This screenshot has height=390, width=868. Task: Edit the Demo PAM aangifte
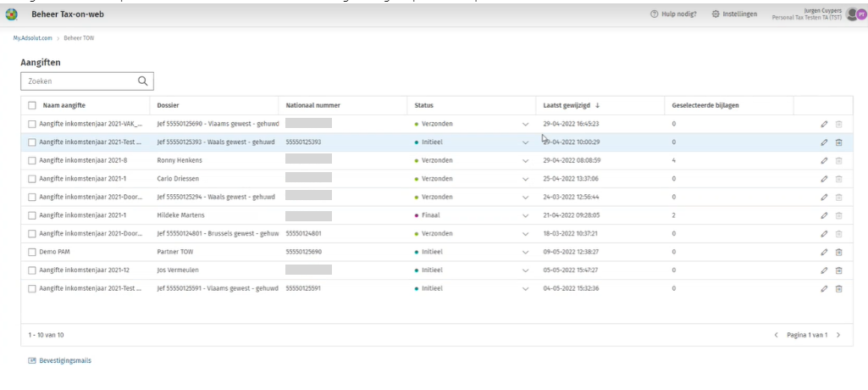click(824, 252)
